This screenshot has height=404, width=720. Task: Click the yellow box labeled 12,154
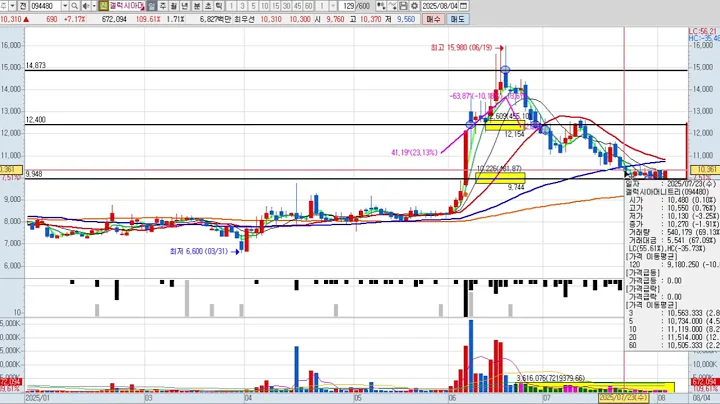505,125
